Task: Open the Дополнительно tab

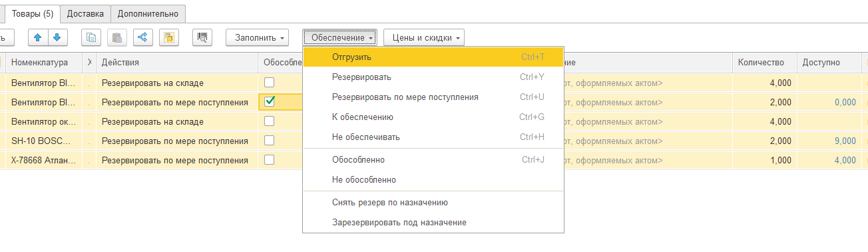Action: tap(148, 13)
